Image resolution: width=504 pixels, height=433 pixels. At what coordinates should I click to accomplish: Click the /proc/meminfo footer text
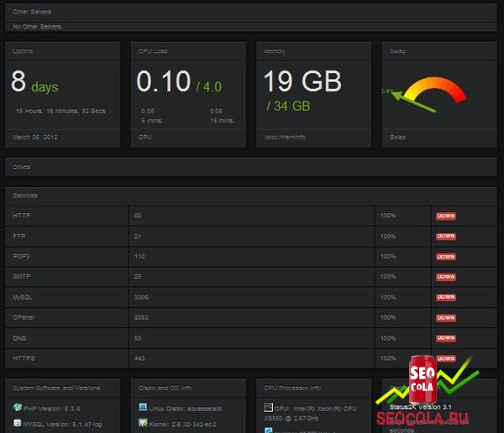285,137
